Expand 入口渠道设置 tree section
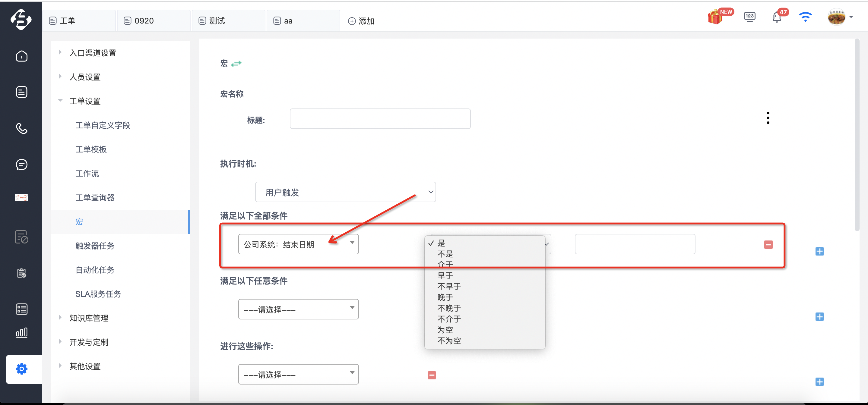 tap(93, 53)
